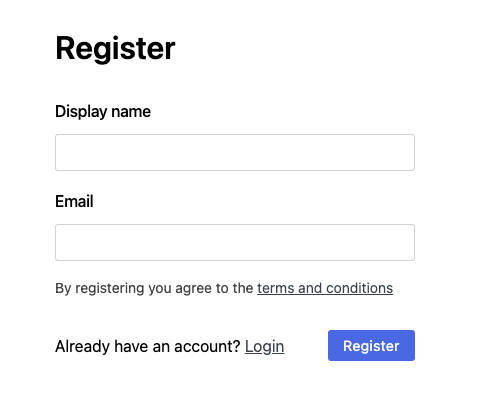The height and width of the screenshot is (414, 490).
Task: Click the Display name input field
Action: (235, 152)
